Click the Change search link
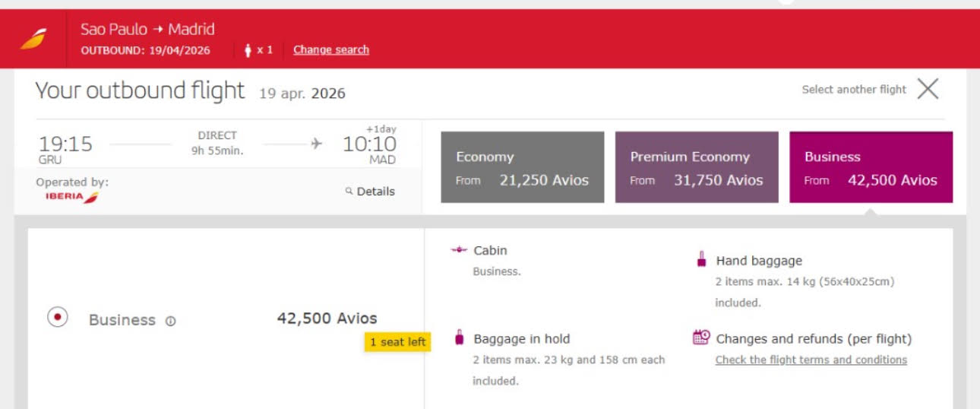 331,50
